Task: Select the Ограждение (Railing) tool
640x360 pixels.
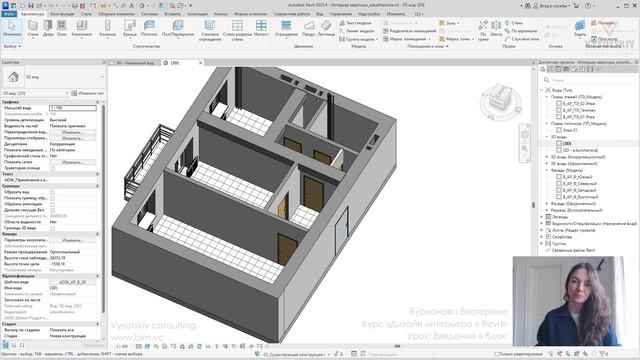Action: (x=286, y=29)
